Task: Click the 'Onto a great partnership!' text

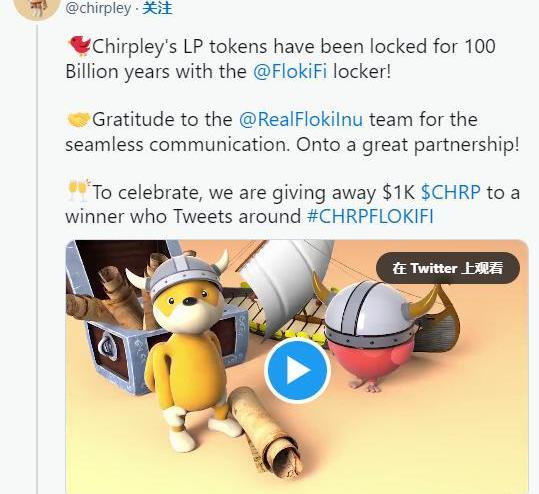Action: (408, 144)
